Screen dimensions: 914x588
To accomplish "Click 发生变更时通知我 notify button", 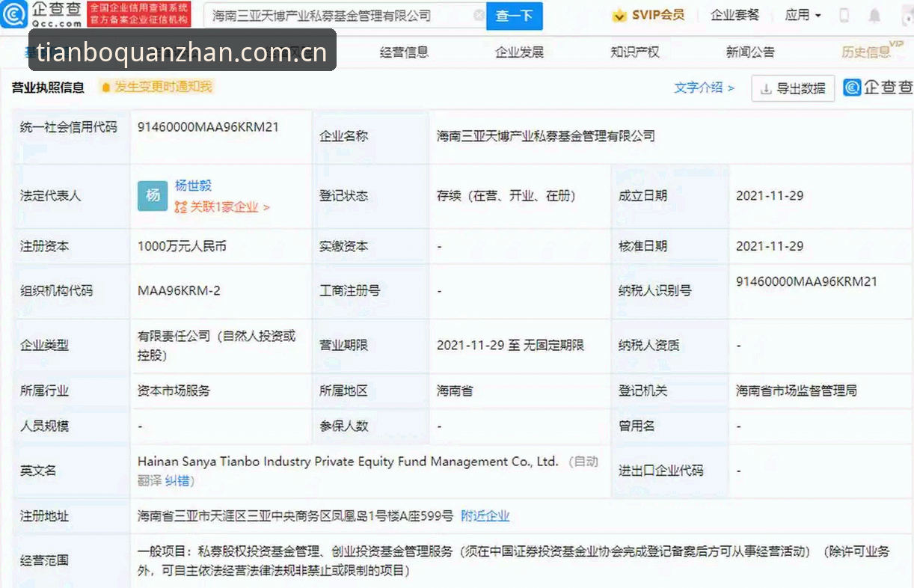I will point(156,88).
